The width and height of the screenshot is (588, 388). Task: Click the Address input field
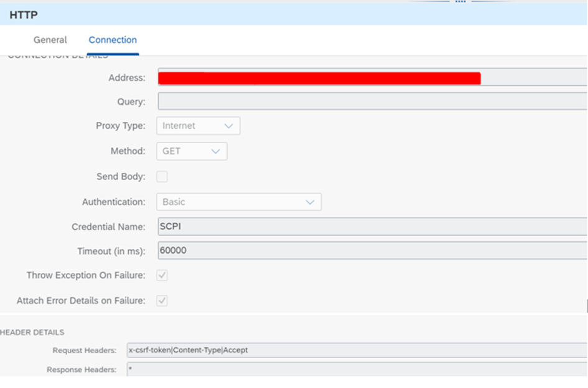[x=372, y=77]
